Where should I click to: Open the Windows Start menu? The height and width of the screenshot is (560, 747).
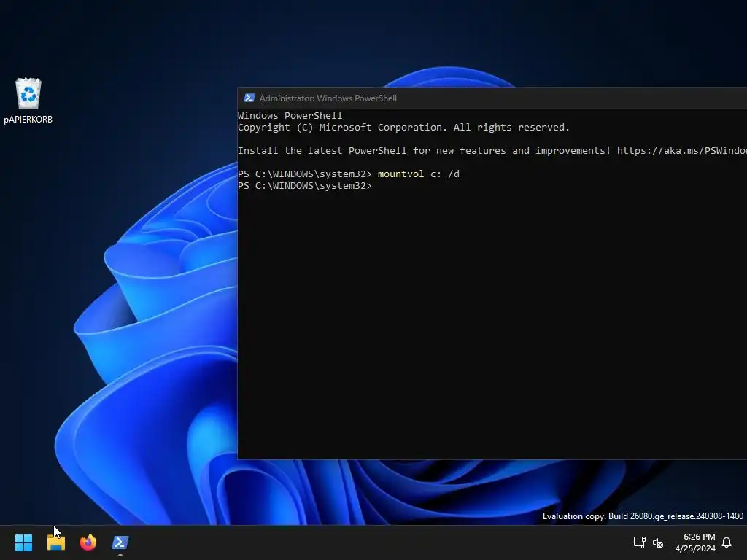[x=23, y=542]
